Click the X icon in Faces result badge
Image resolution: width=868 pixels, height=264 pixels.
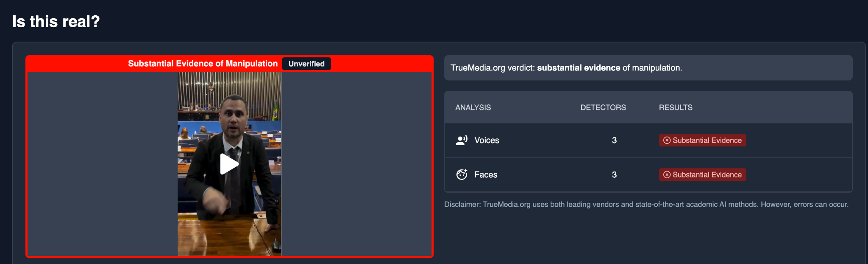pyautogui.click(x=667, y=174)
